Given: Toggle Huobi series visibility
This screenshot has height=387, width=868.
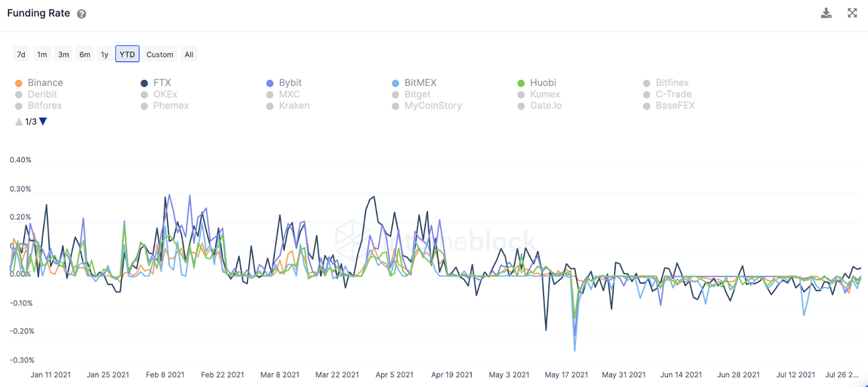Looking at the screenshot, I should (542, 83).
